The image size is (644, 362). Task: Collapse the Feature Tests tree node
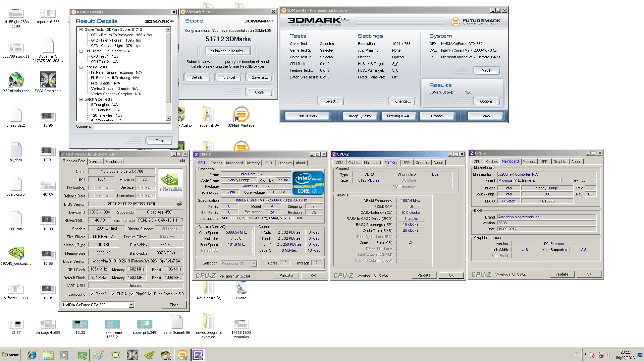tap(81, 67)
